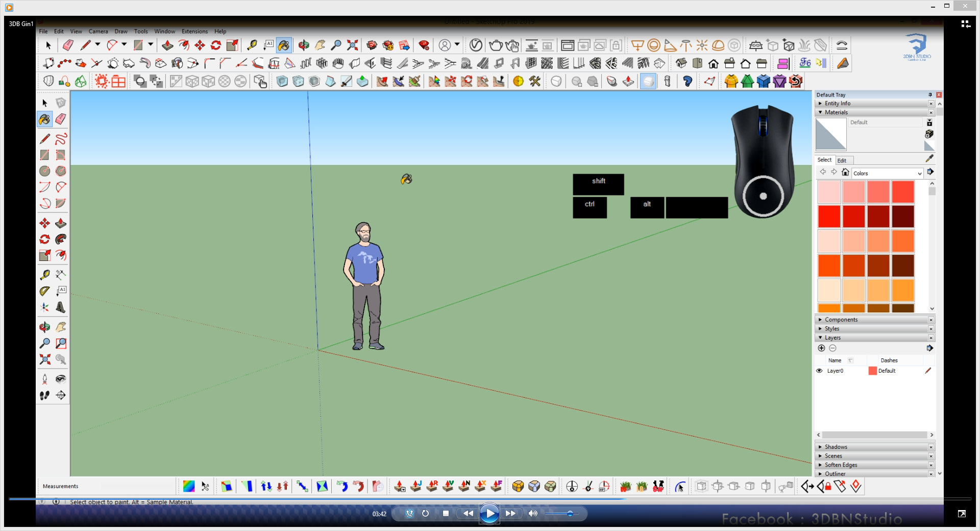Select the Tape Measure tool in top toolbar
The height and width of the screenshot is (531, 980).
pos(252,45)
